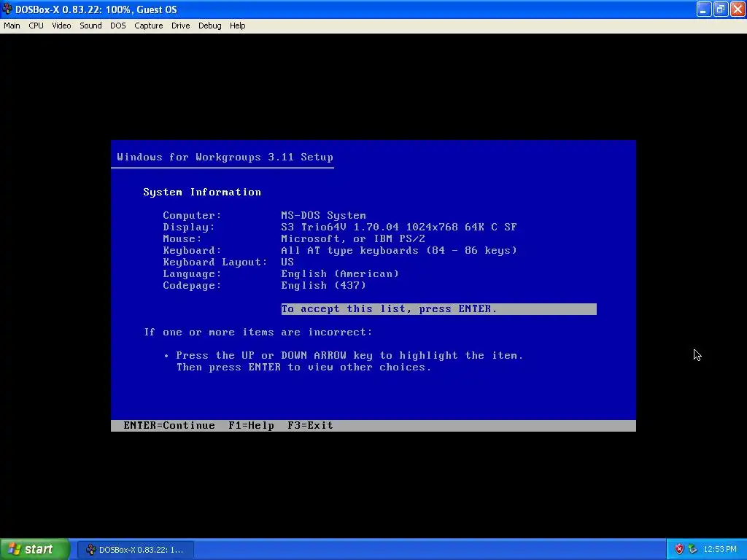Viewport: 747px width, 560px height.
Task: Click the 'Mouse:' label
Action: 182,238
